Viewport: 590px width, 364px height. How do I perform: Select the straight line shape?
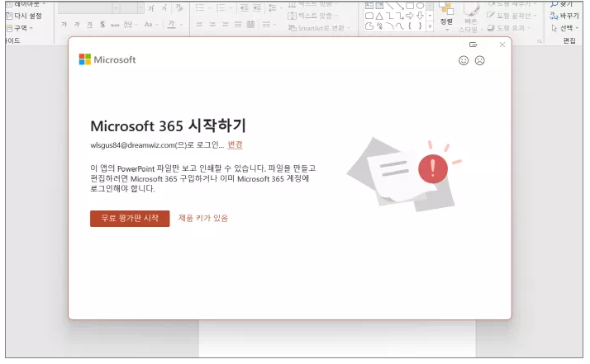[x=390, y=5]
